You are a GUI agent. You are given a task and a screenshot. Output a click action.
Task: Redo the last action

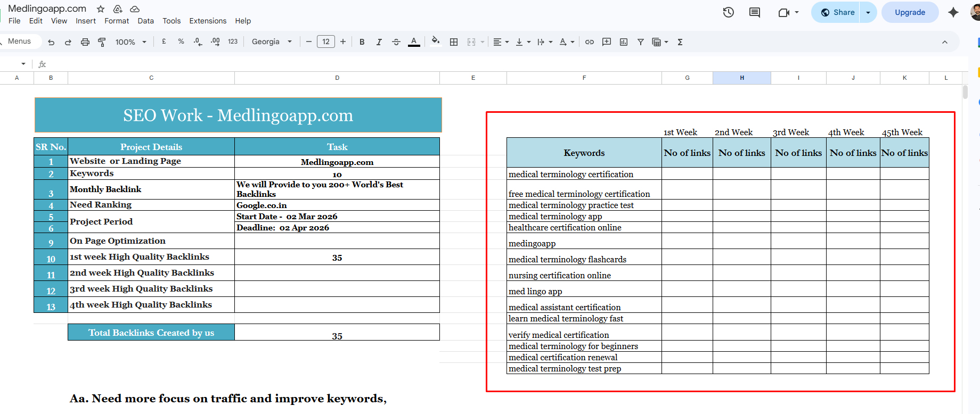68,42
